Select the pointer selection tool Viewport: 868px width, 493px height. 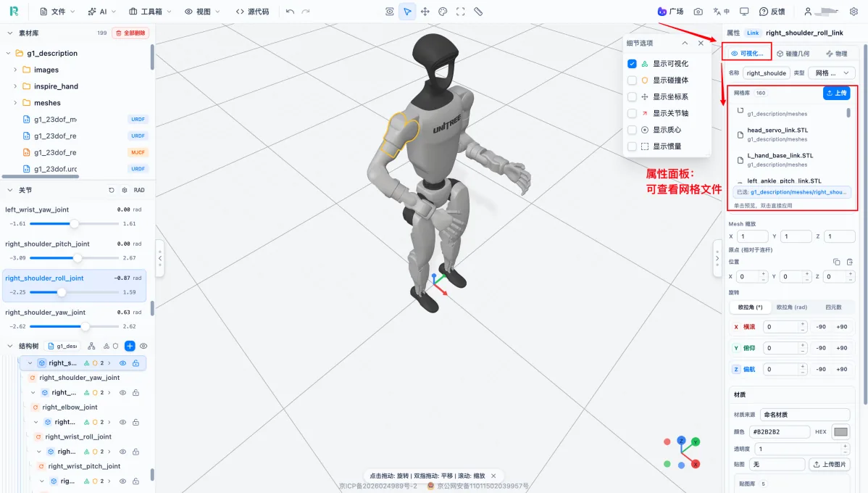click(407, 12)
